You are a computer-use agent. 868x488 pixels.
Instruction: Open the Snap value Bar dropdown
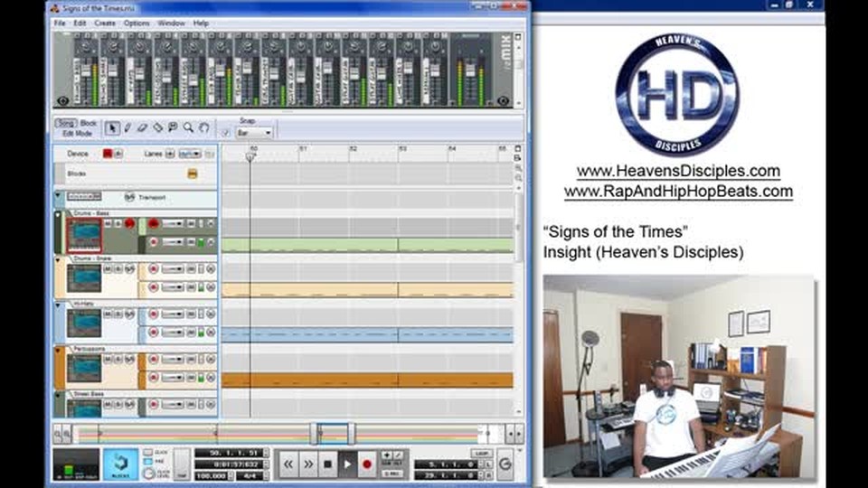255,134
